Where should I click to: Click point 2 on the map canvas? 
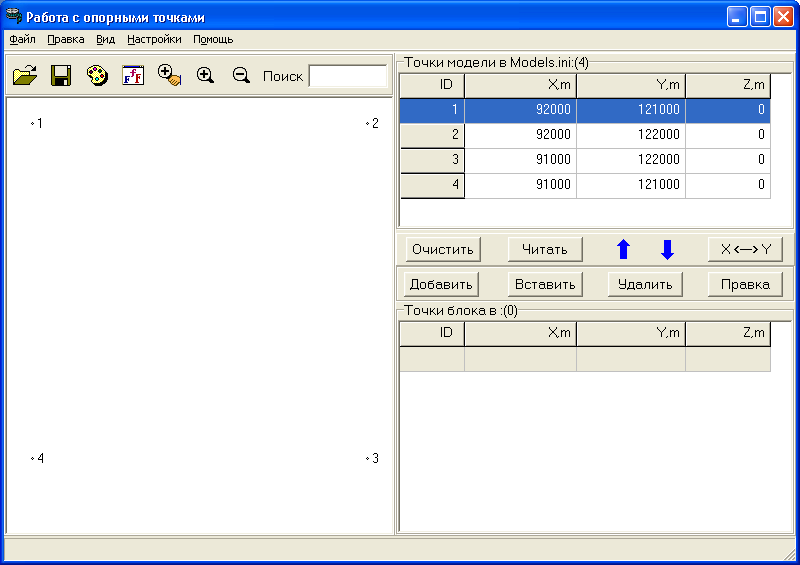[368, 124]
